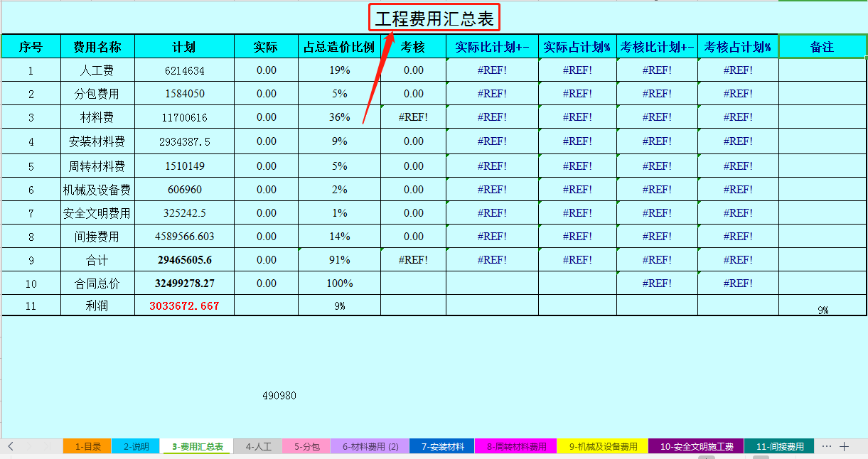Open the sheet tab overflow ellipsis menu

(827, 446)
